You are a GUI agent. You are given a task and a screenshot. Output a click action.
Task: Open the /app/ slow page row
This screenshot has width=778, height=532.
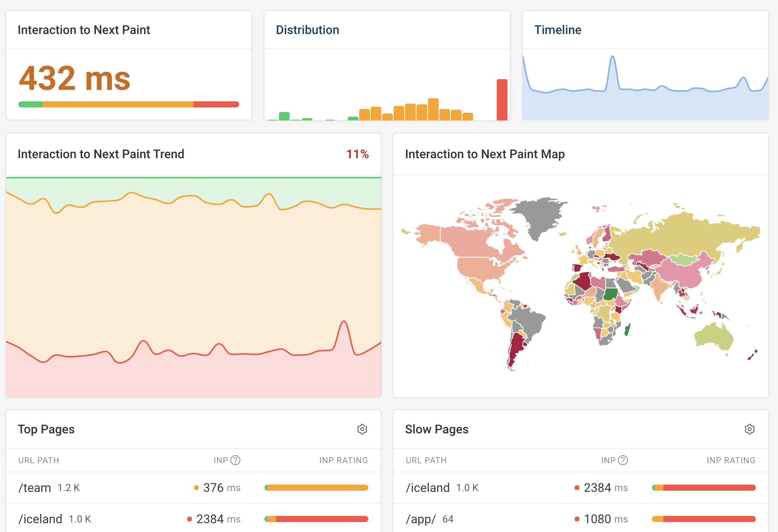coord(421,519)
